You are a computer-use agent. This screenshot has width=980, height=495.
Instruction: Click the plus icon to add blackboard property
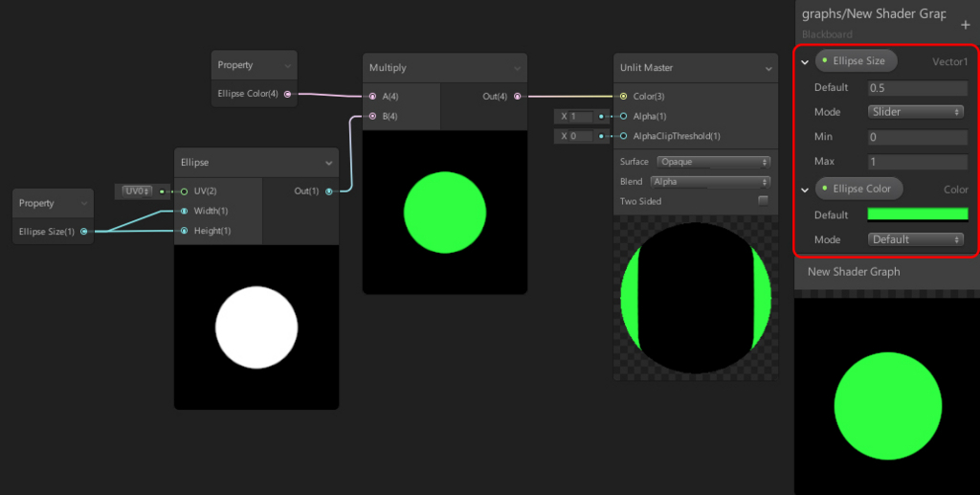(966, 25)
